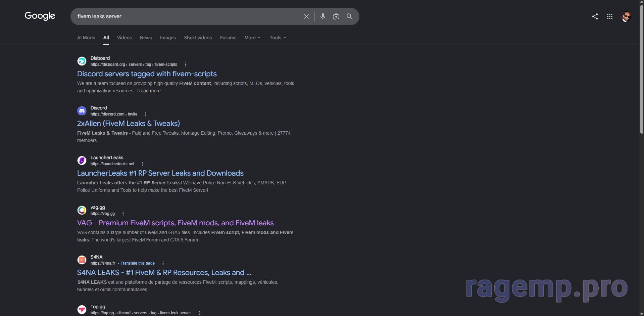Select the Forums tab
Image resolution: width=644 pixels, height=316 pixels.
(228, 38)
